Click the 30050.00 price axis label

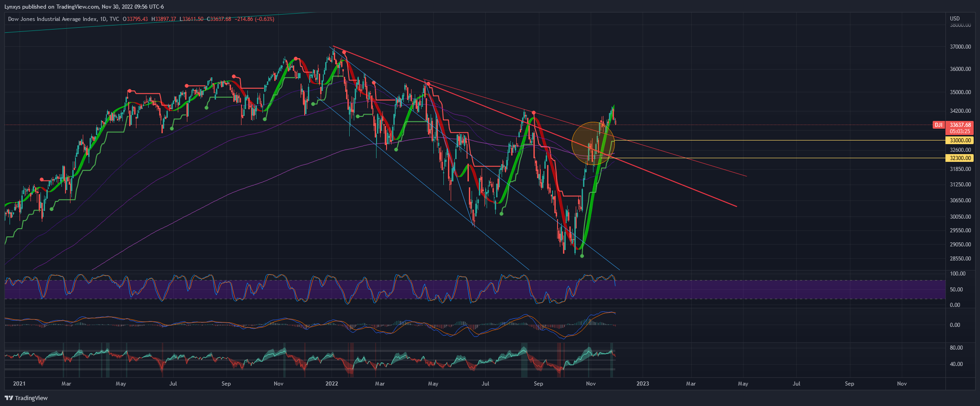(960, 217)
